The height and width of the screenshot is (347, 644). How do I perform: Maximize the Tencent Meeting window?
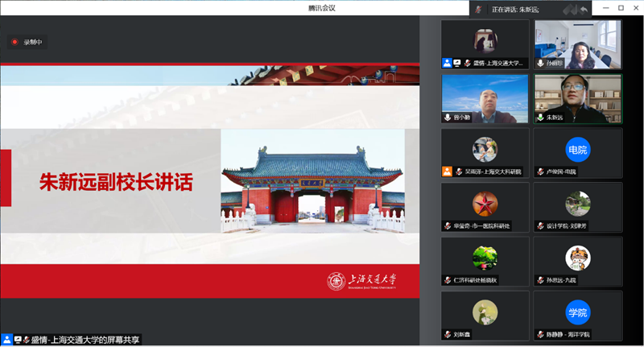click(x=621, y=8)
